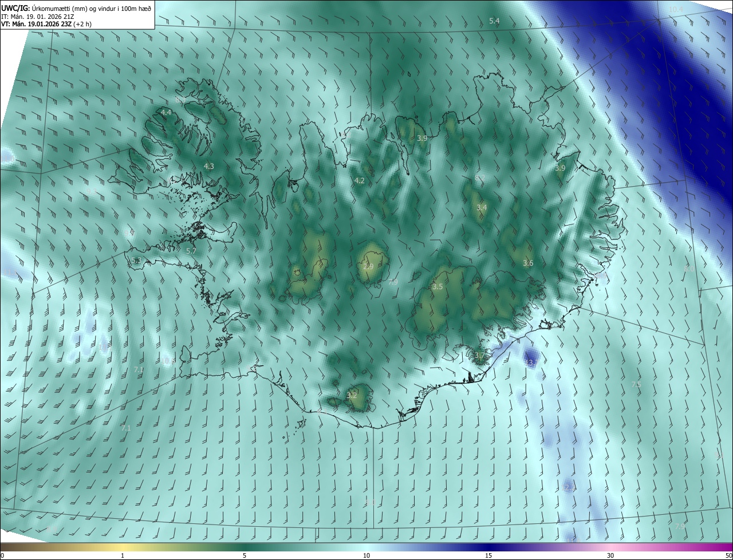Viewport: 733px width, 560px height.
Task: Click the 4.3 value on the map
Action: [x=208, y=166]
